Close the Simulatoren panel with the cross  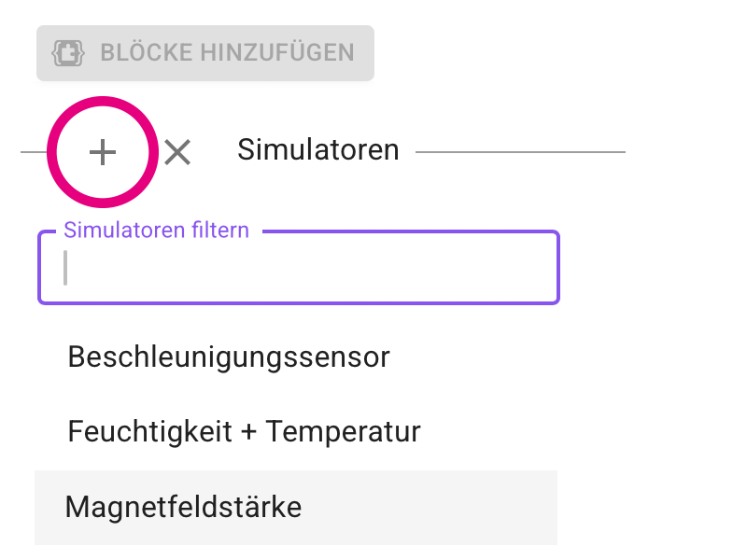(177, 151)
